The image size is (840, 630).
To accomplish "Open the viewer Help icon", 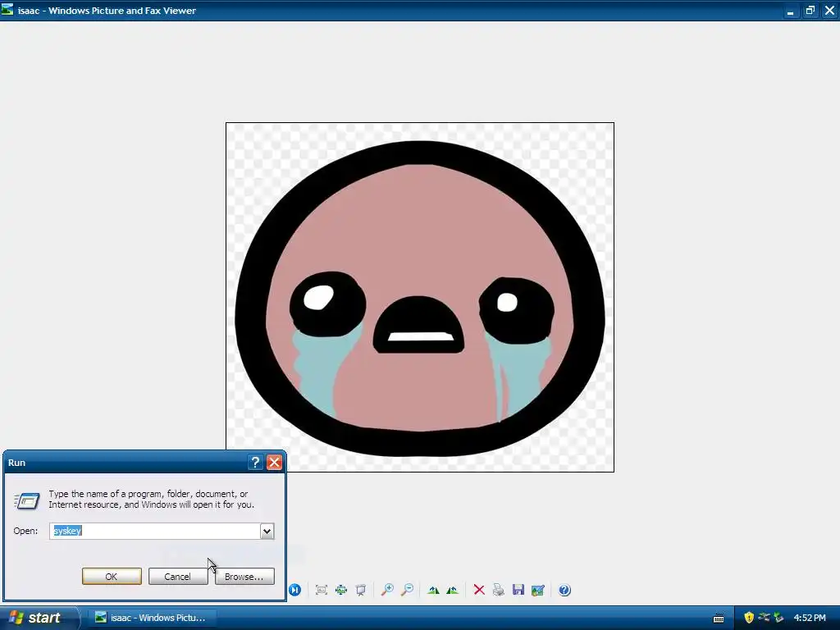I will (x=564, y=590).
